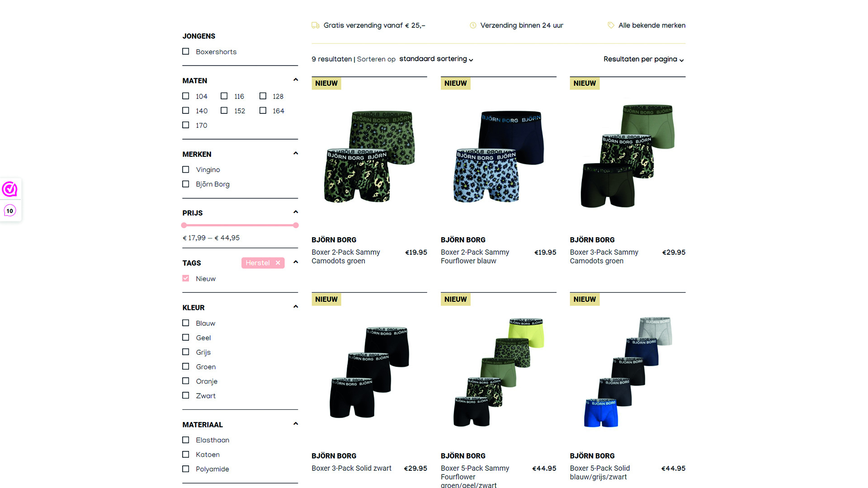Image resolution: width=868 pixels, height=488 pixels.
Task: Open Boxer 3-Pack Sammy Camodots groen image
Action: (x=627, y=156)
